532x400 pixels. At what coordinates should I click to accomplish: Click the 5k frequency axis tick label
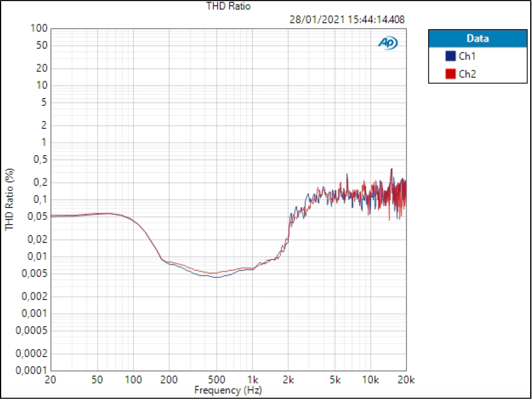(335, 380)
